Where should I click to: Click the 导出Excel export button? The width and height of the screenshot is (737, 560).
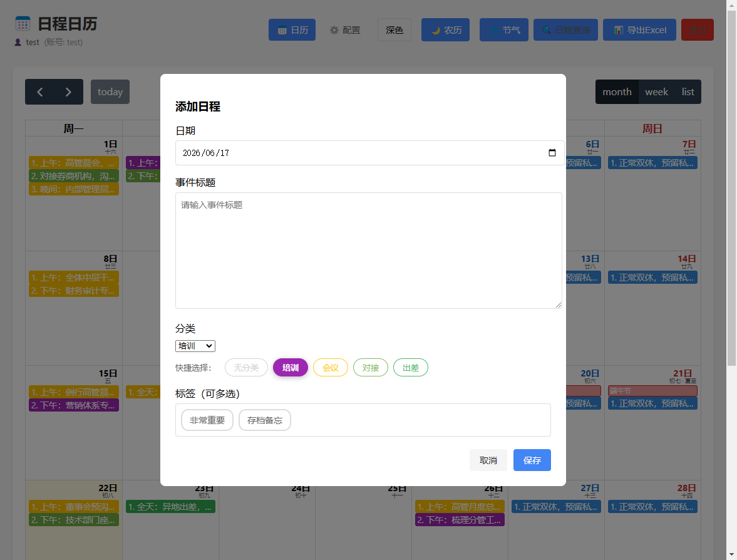(x=639, y=29)
